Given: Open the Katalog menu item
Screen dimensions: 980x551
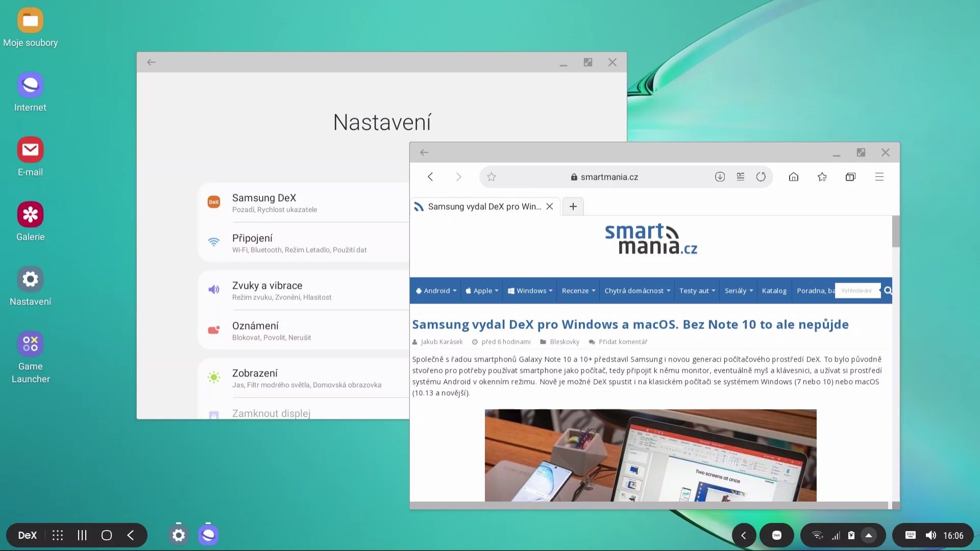Looking at the screenshot, I should coord(774,291).
